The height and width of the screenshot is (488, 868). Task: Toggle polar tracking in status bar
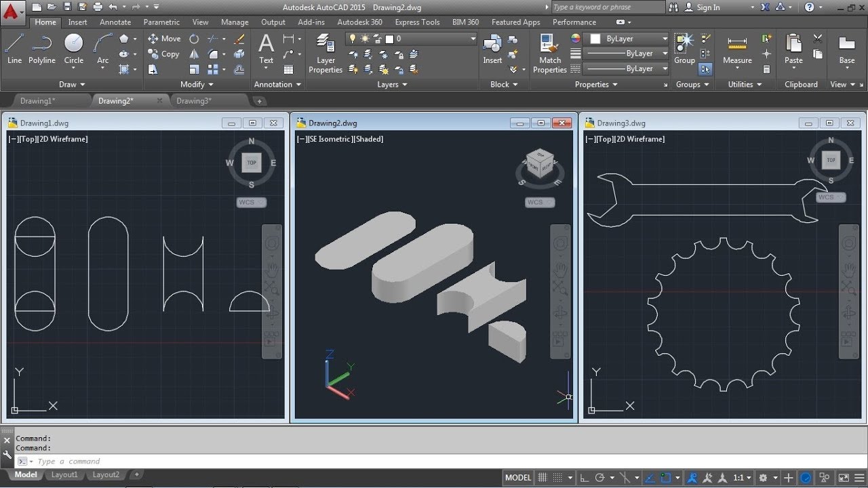pos(599,478)
